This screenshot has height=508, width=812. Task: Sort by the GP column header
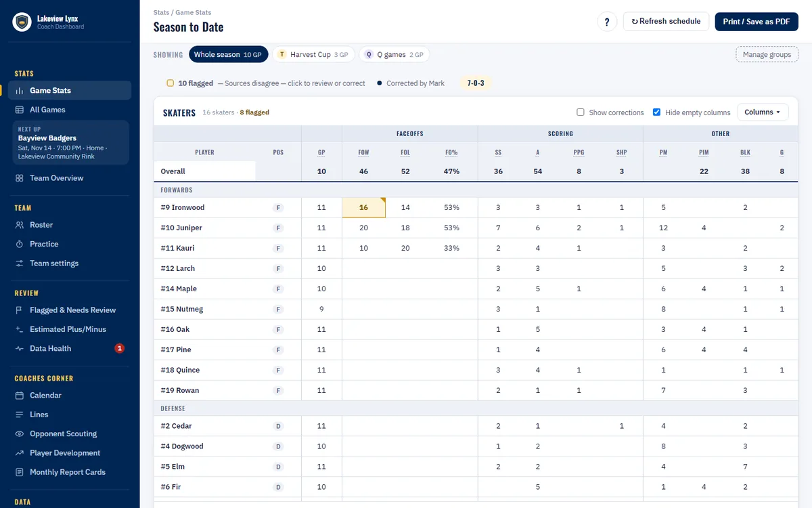pos(321,152)
